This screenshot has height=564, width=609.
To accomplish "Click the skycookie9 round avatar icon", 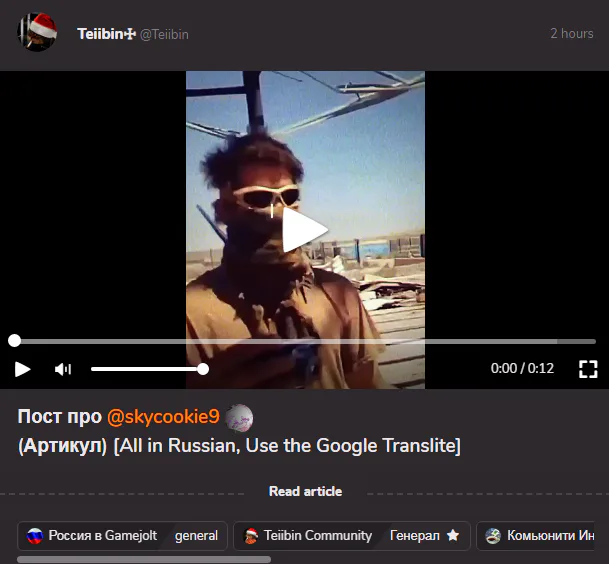I will tap(239, 418).
